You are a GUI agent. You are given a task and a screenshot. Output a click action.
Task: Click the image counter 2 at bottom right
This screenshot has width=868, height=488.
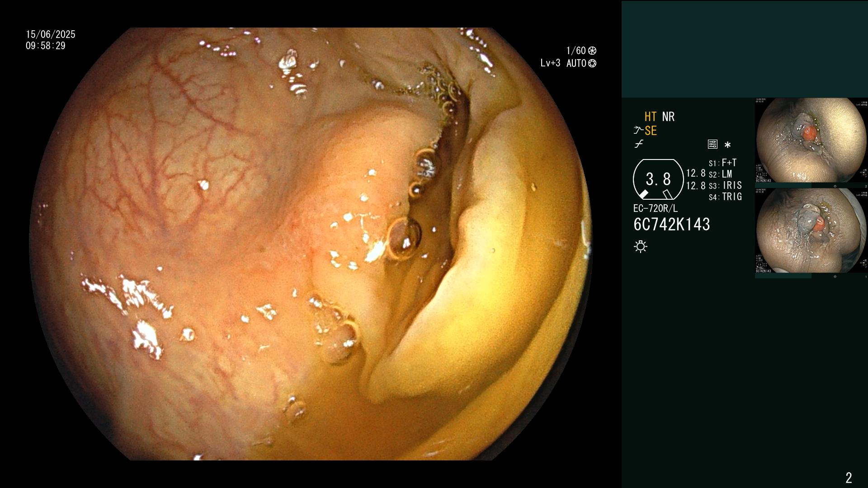849,478
